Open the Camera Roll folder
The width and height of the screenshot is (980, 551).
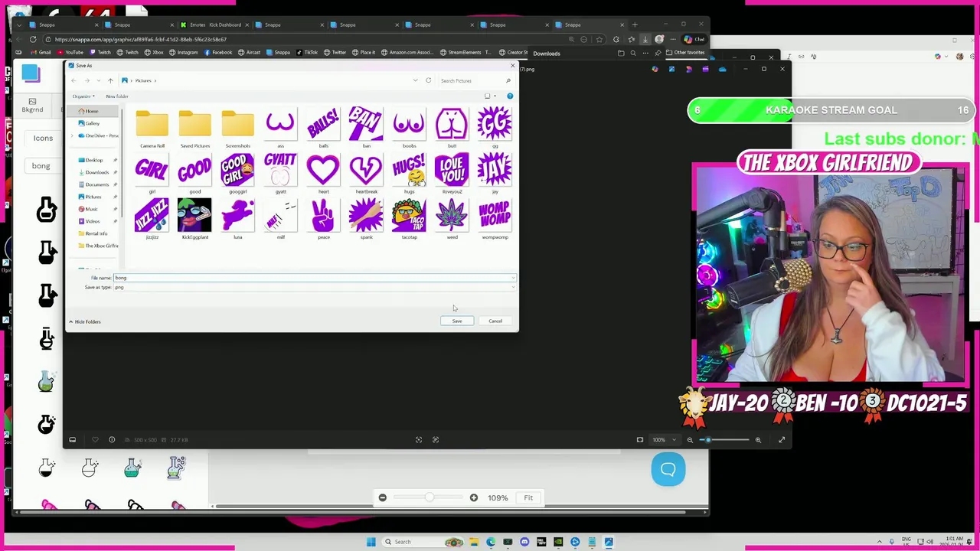(x=152, y=129)
